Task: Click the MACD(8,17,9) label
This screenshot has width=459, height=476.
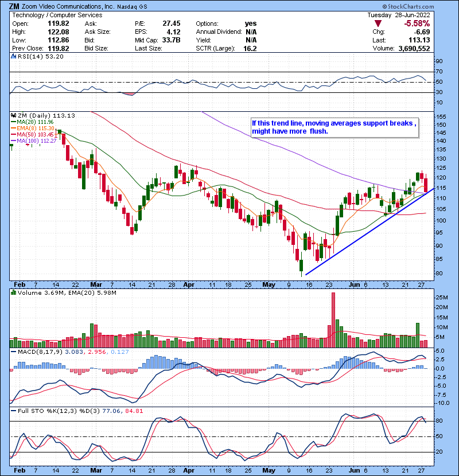Action: tap(40, 352)
